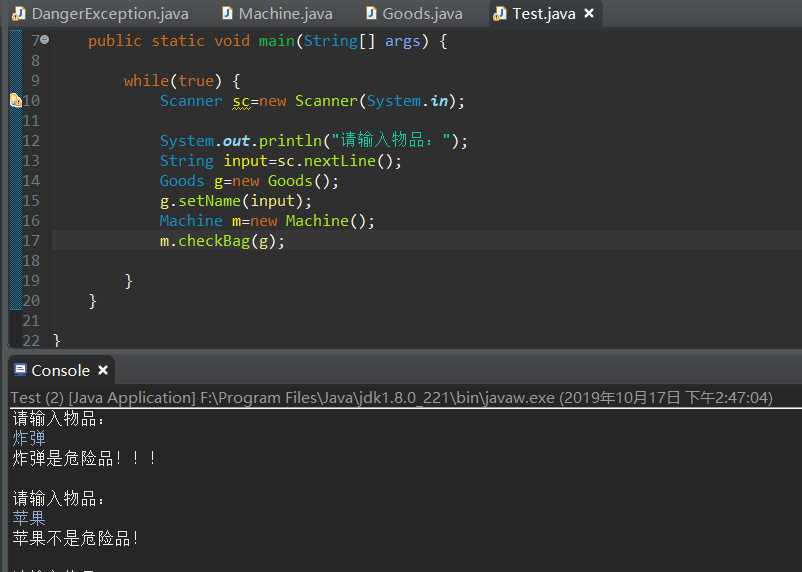Click the console input text 炸弹

click(x=29, y=438)
